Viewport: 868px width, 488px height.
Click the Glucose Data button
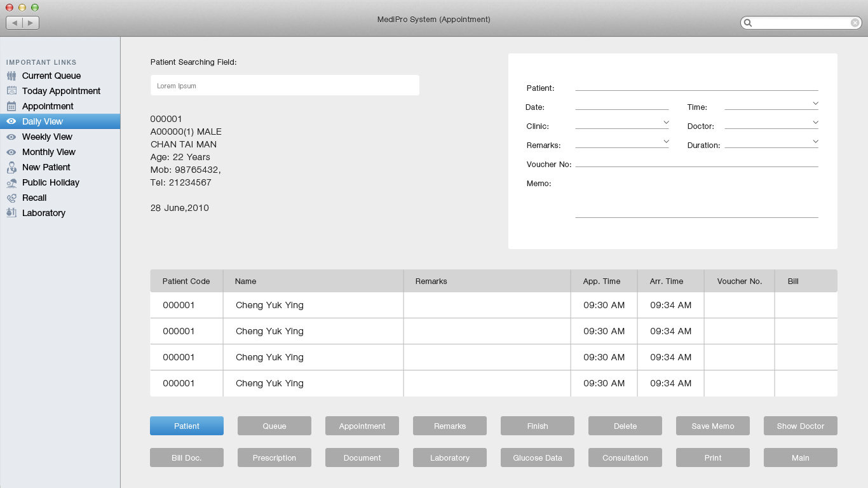pyautogui.click(x=538, y=457)
